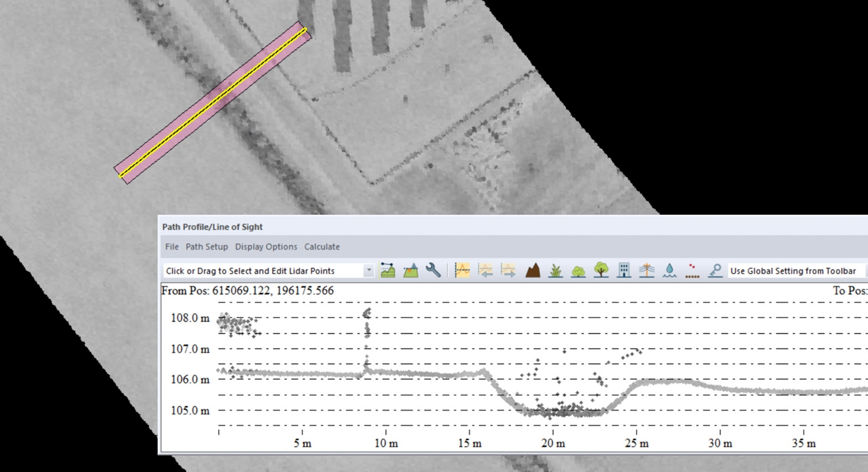The image size is (868, 472).
Task: Open the Use Global Setting from Toolbar dropdown
Action: coord(798,271)
